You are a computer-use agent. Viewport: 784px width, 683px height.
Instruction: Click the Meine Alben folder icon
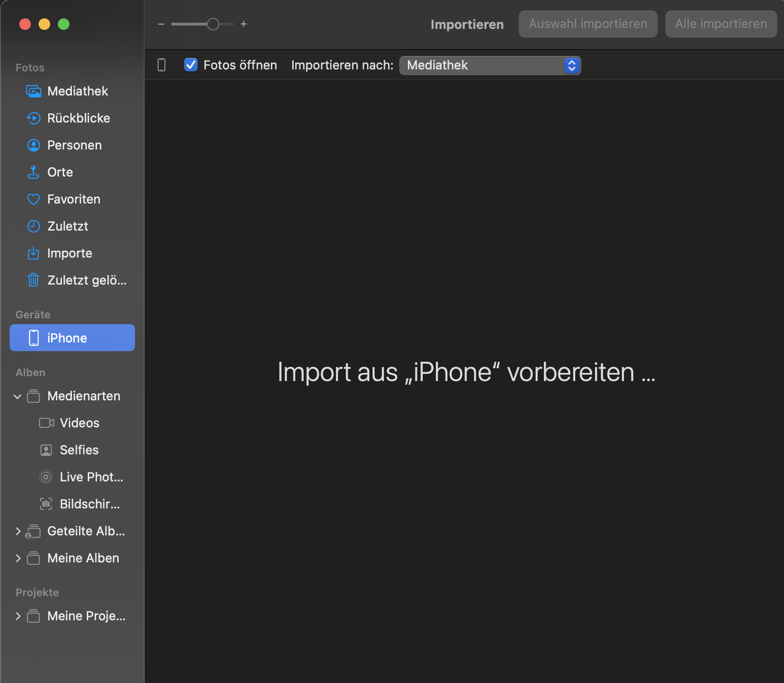[x=33, y=558]
